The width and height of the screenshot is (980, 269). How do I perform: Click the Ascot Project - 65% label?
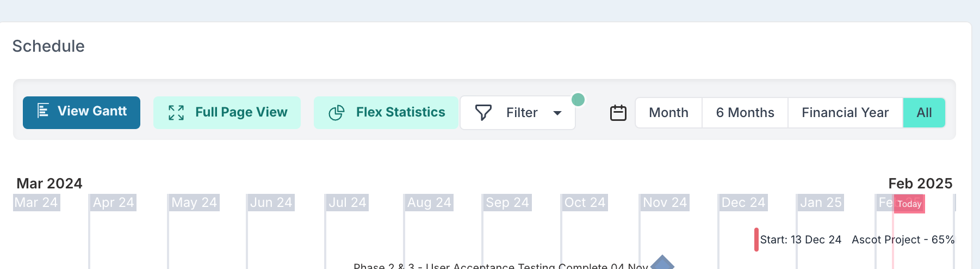coord(903,240)
